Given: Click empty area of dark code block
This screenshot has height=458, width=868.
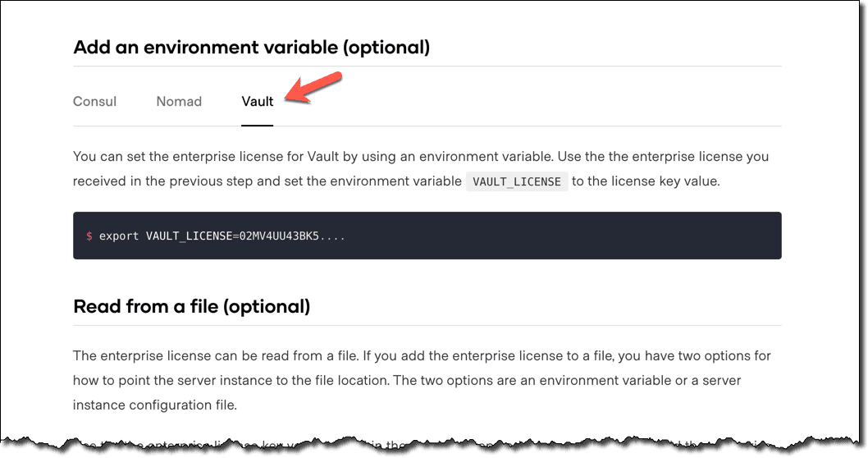Looking at the screenshot, I should (574, 236).
